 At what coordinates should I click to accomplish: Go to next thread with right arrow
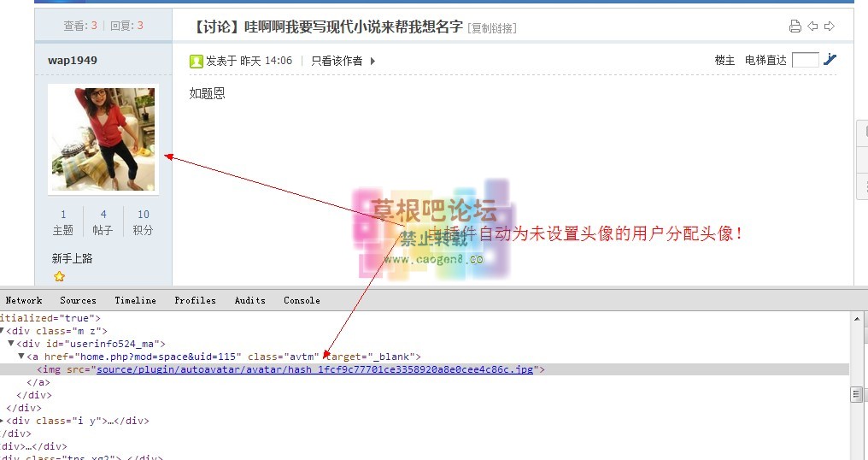pyautogui.click(x=829, y=27)
